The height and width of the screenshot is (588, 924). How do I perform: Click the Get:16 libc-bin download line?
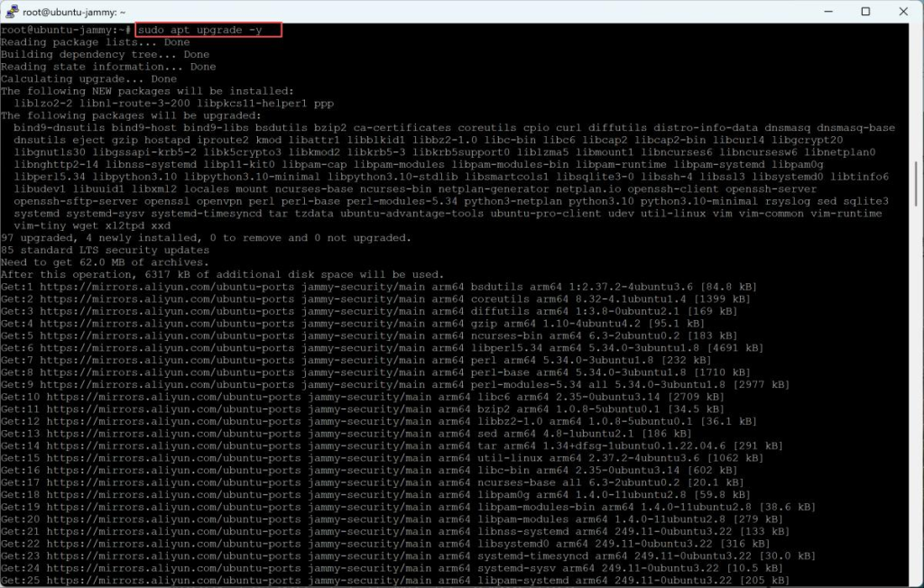tap(369, 471)
